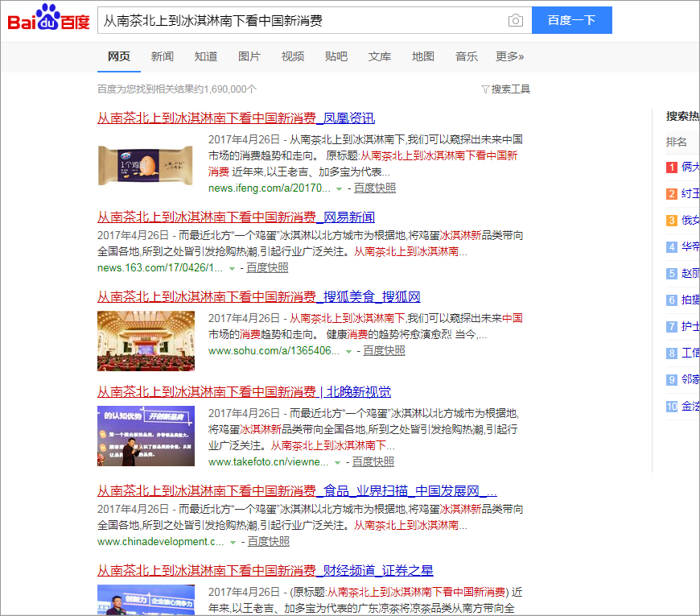The height and width of the screenshot is (616, 700).
Task: Switch to the 图片 tab
Action: 249,56
